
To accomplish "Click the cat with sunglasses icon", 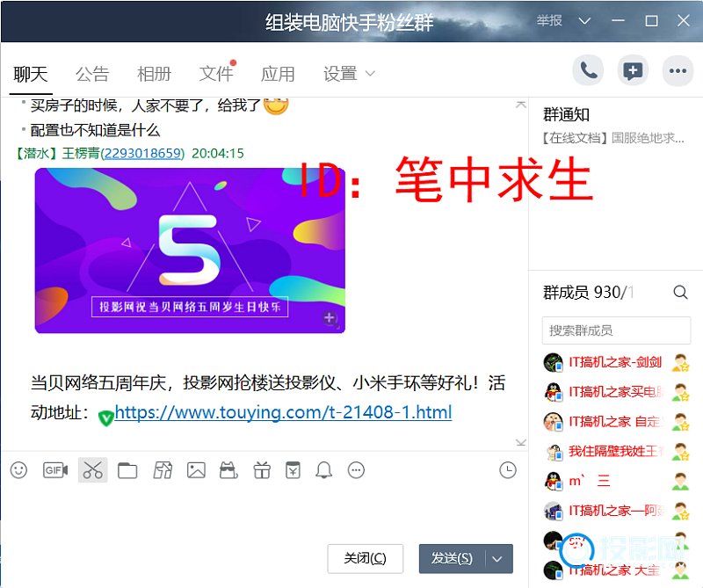I will pyautogui.click(x=228, y=470).
